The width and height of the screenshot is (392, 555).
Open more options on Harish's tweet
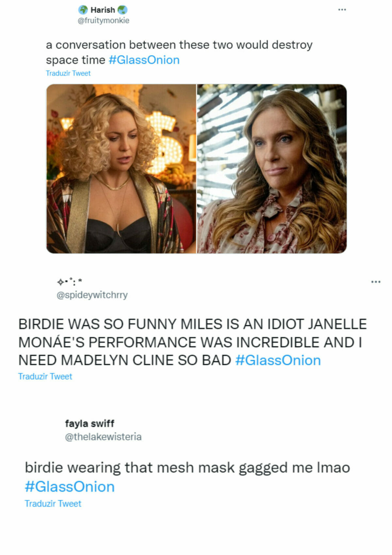(342, 10)
